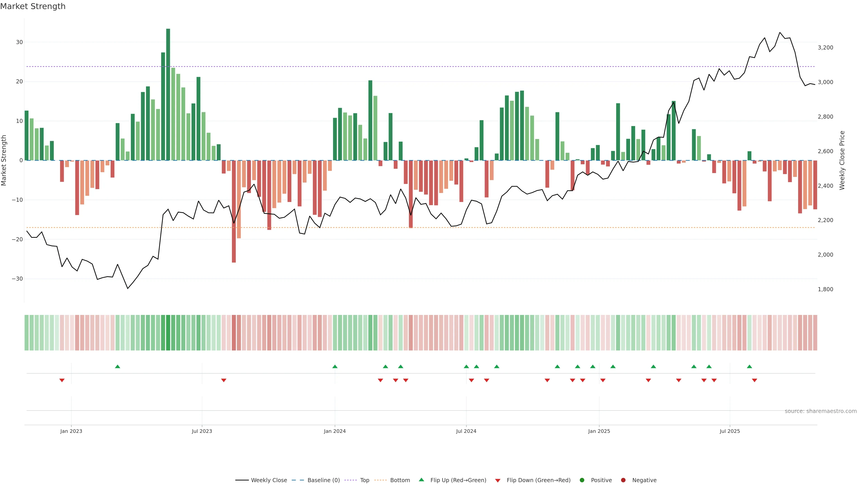Image resolution: width=868 pixels, height=488 pixels.
Task: Click the Weekly Close Price axis title
Action: click(x=842, y=160)
